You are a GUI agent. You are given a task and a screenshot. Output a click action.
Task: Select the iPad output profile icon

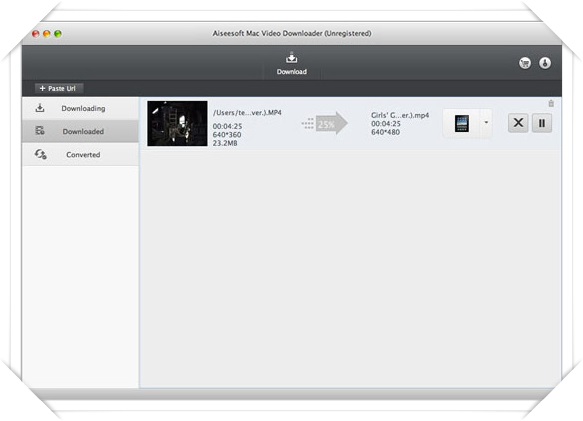(462, 123)
